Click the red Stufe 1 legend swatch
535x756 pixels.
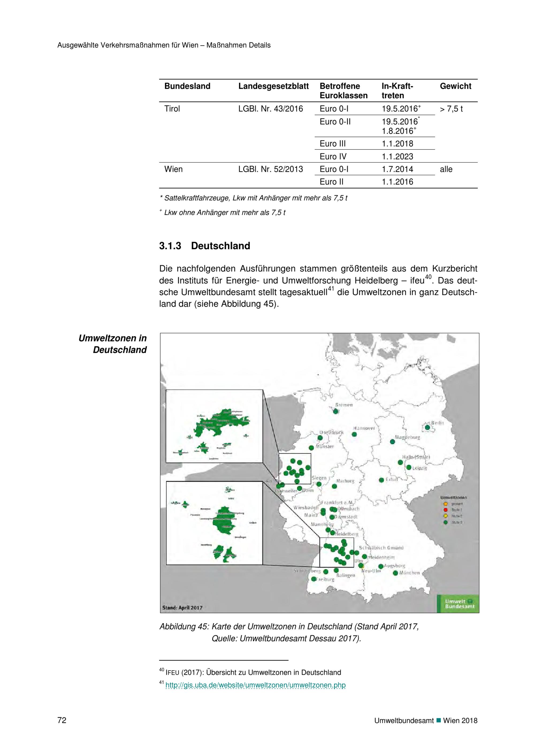(x=445, y=510)
